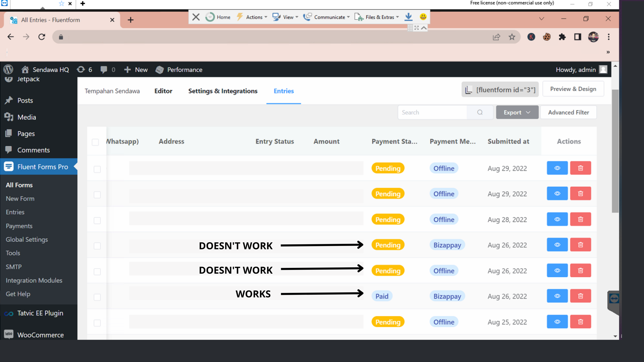Expand TeamViewer Actions menu

coord(252,17)
